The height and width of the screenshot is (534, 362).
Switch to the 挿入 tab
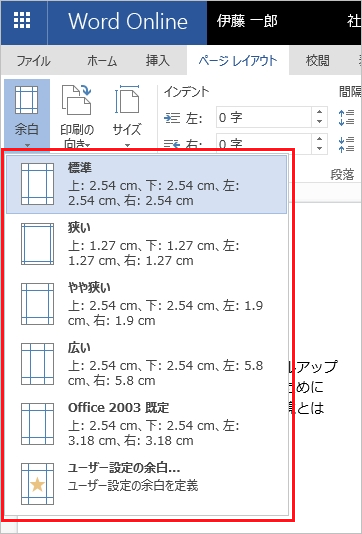[x=157, y=61]
